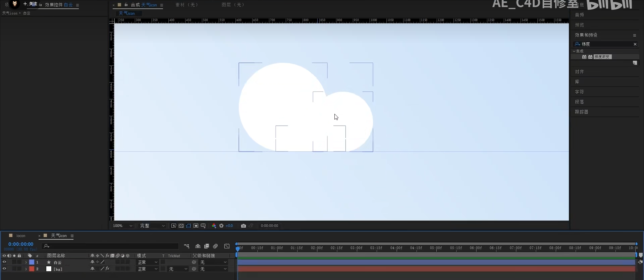Open the composition mini-flowchart icon

pyautogui.click(x=187, y=246)
